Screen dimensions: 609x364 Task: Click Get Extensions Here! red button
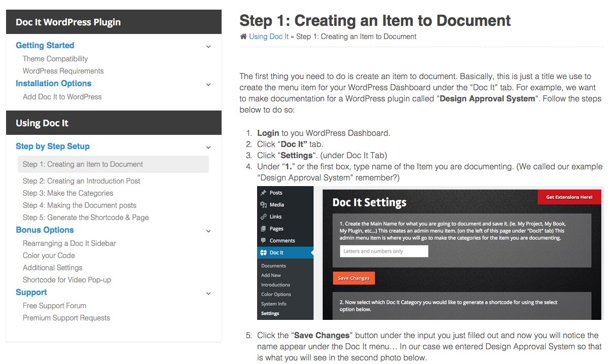click(569, 197)
